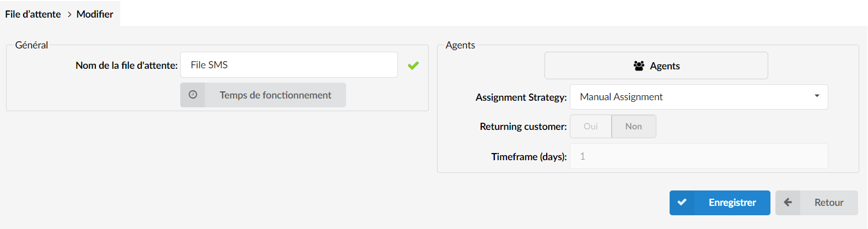The width and height of the screenshot is (868, 229).
Task: Click the Général section legend
Action: 31,45
